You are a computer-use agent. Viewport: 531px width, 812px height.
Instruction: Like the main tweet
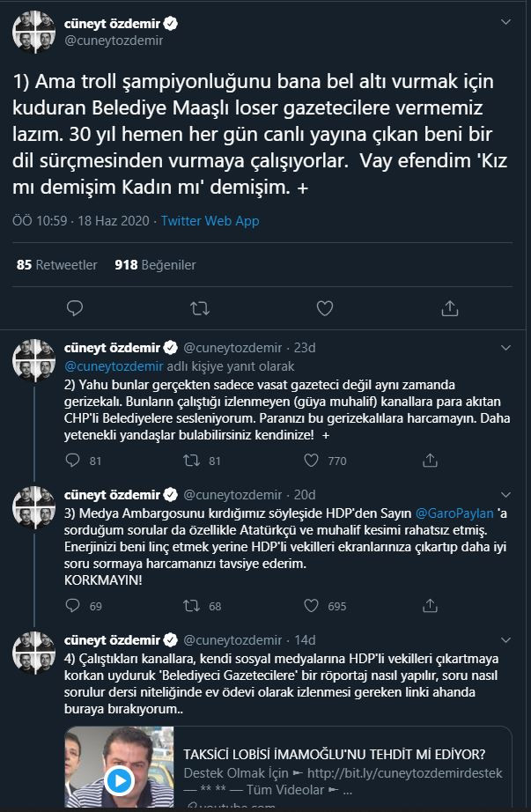click(325, 308)
